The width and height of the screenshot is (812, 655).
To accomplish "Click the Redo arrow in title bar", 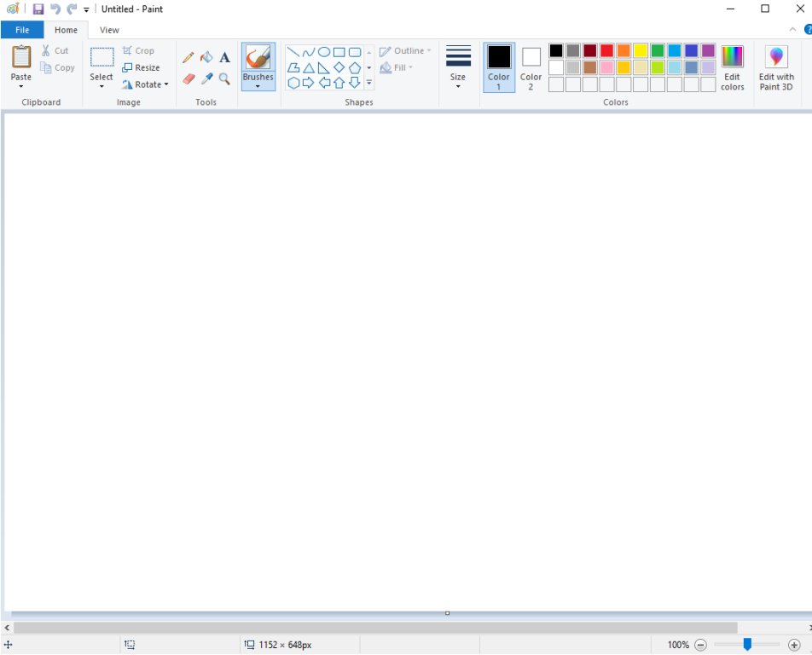I will [72, 9].
